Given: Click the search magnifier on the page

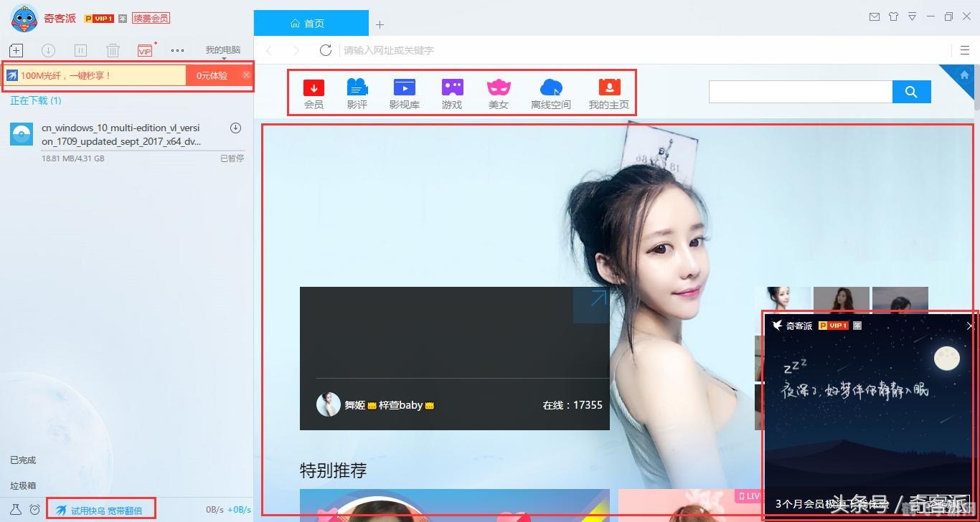Looking at the screenshot, I should point(911,92).
